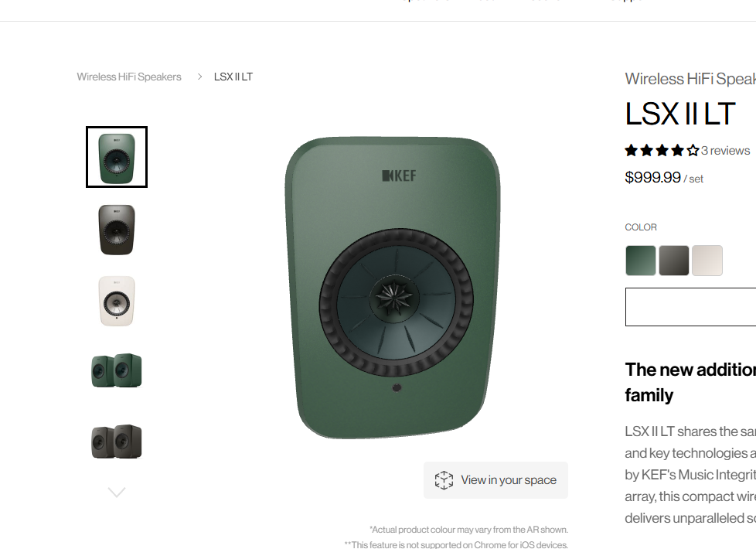The image size is (756, 549).
Task: Expand thumbnail list with down chevron
Action: point(117,492)
